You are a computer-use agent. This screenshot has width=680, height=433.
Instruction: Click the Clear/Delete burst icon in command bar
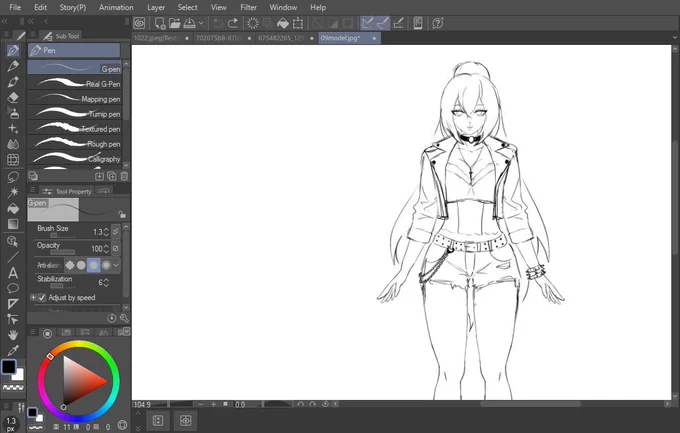(x=253, y=23)
